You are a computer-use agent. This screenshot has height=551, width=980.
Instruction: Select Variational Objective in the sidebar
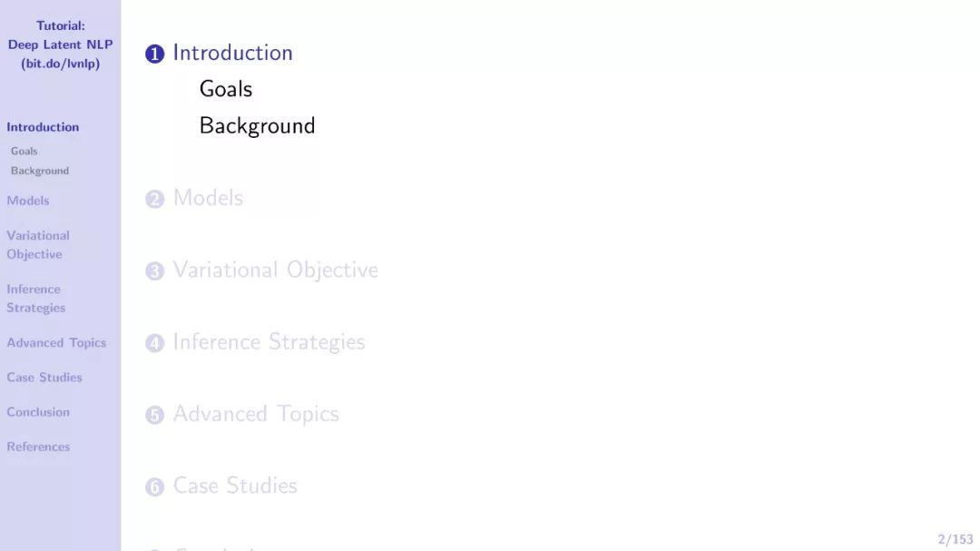(x=38, y=244)
